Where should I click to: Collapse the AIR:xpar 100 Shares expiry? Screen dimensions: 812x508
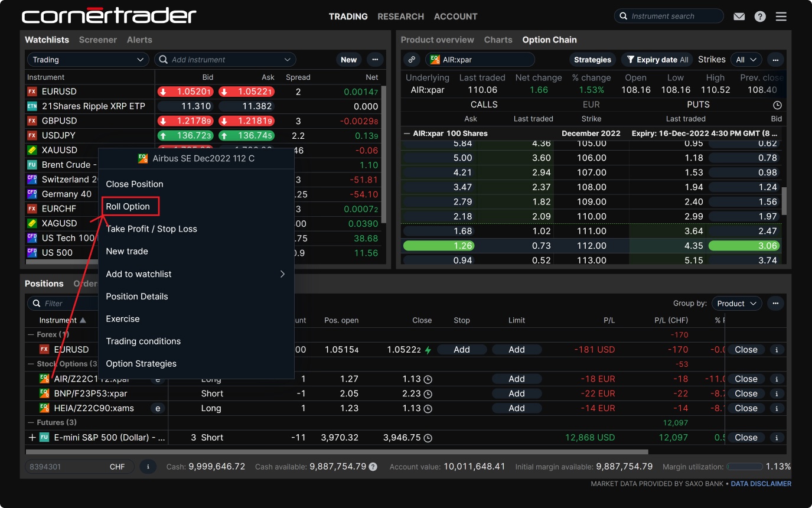coord(407,133)
